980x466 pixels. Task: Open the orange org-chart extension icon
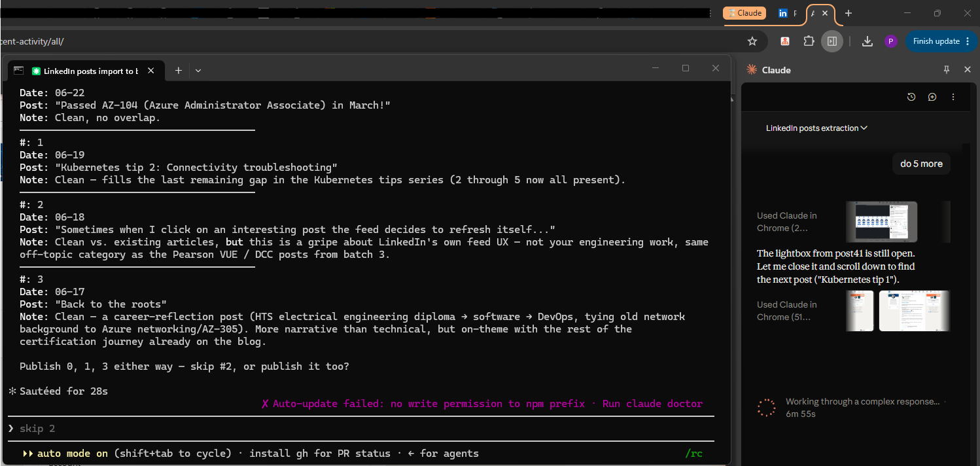click(x=785, y=41)
